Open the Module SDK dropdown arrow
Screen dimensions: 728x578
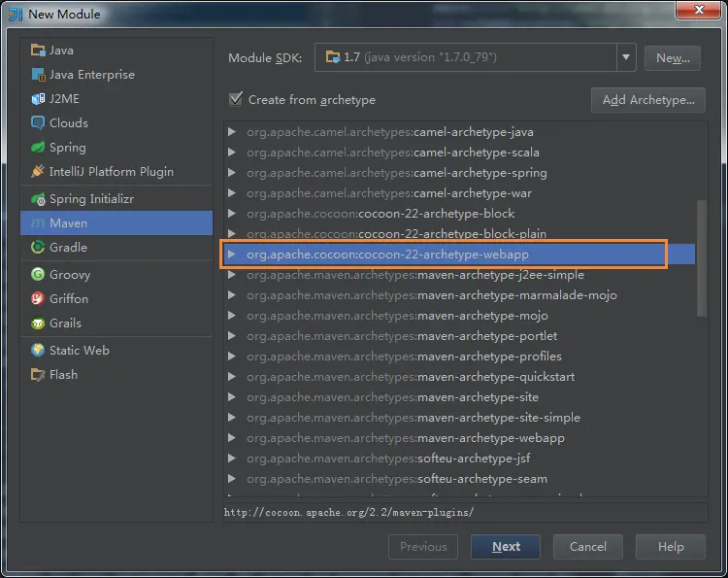[x=626, y=57]
